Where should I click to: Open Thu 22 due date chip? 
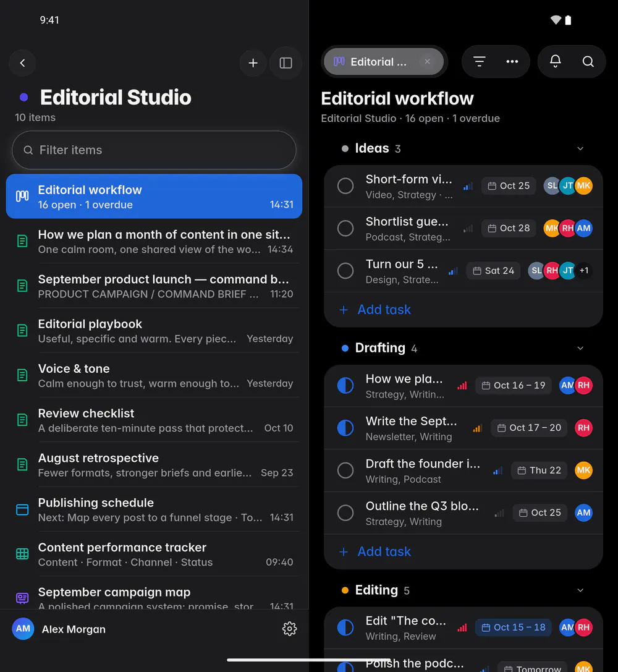point(539,470)
